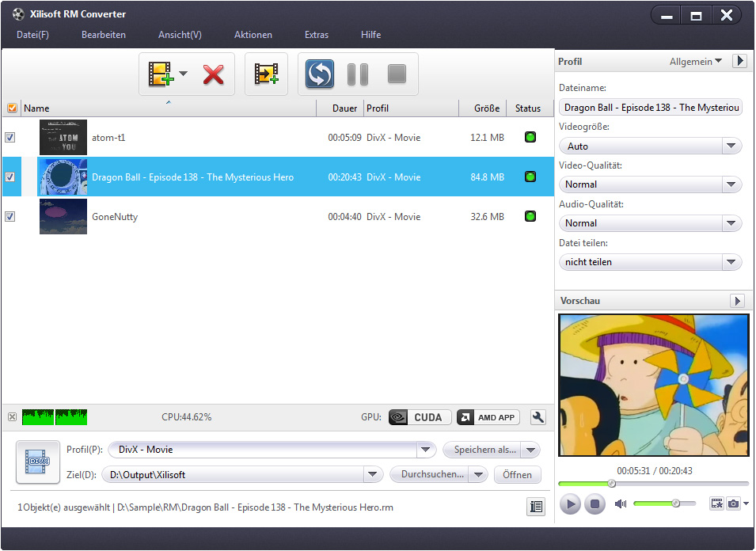The image size is (756, 551).
Task: Click the Dateiname input field
Action: click(650, 108)
